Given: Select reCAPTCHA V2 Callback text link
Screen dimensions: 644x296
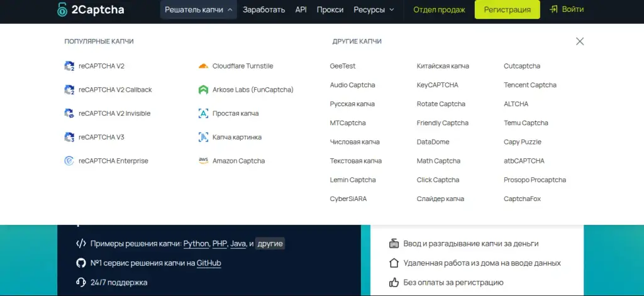Looking at the screenshot, I should coord(116,90).
